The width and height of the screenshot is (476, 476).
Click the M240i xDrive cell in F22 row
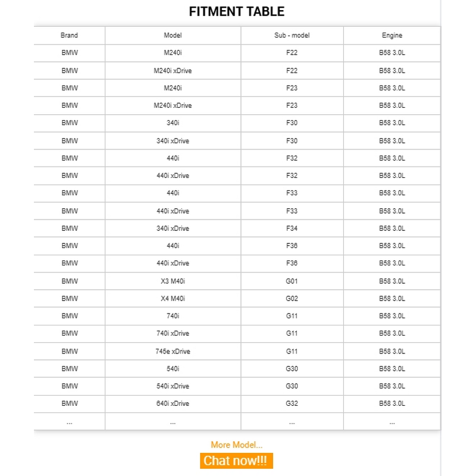(173, 71)
